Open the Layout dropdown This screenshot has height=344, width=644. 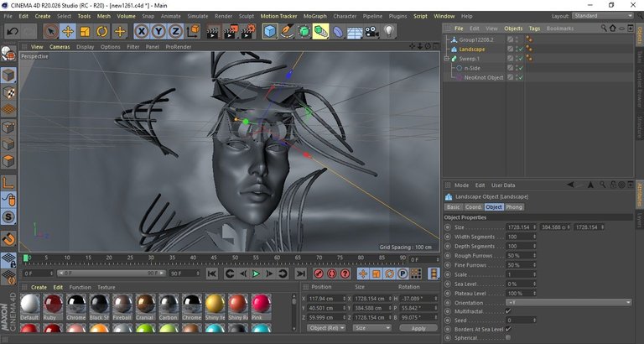point(603,16)
